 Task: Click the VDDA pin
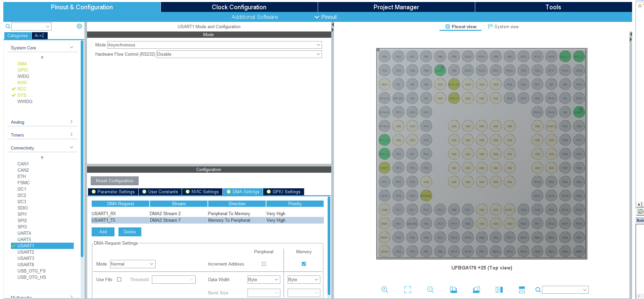pos(385,252)
